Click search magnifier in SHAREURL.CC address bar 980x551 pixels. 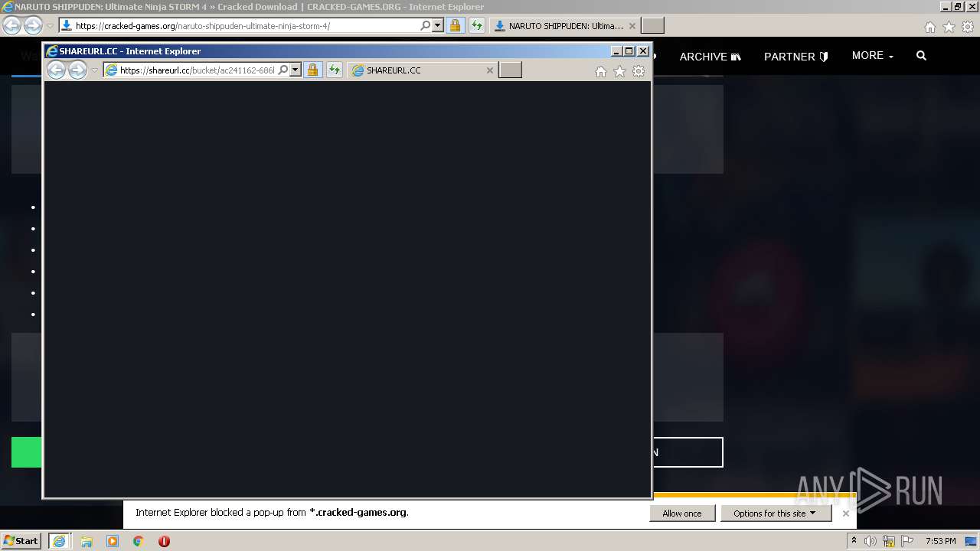[283, 70]
